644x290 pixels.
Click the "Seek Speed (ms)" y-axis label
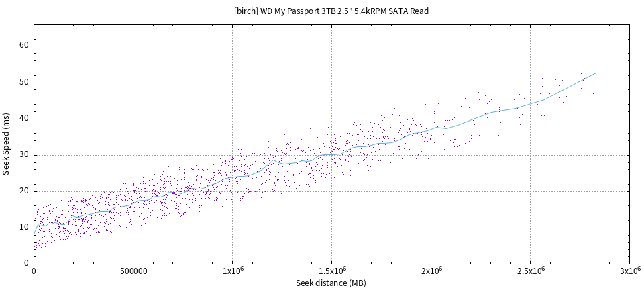point(7,144)
